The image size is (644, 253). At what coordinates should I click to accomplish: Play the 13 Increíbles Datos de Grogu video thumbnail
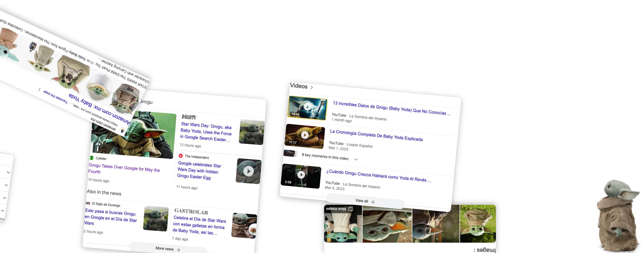pyautogui.click(x=307, y=107)
